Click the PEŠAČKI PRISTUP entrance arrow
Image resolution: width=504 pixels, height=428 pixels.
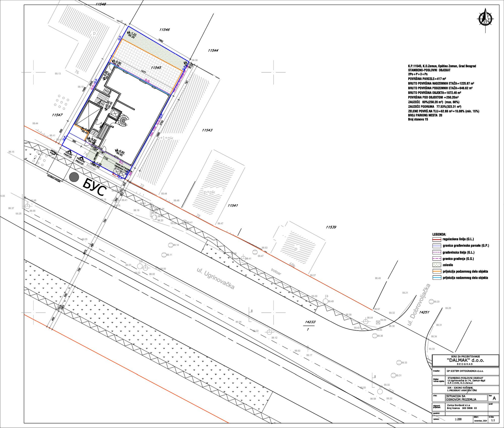(81, 158)
